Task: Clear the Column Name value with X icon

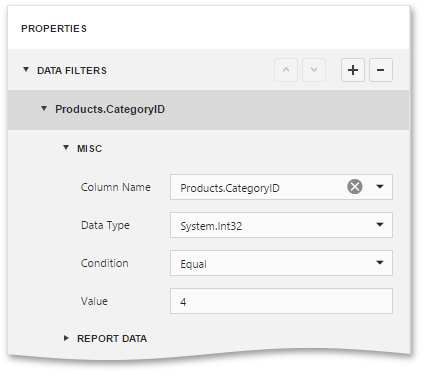Action: tap(355, 187)
